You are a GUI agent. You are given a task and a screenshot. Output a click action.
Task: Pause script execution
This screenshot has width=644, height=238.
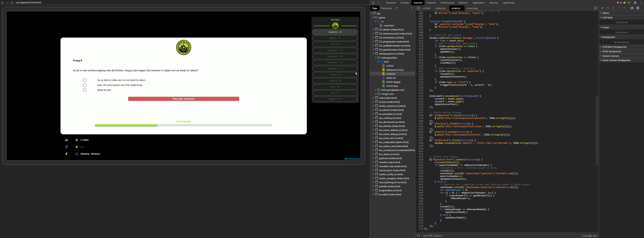pos(602,8)
